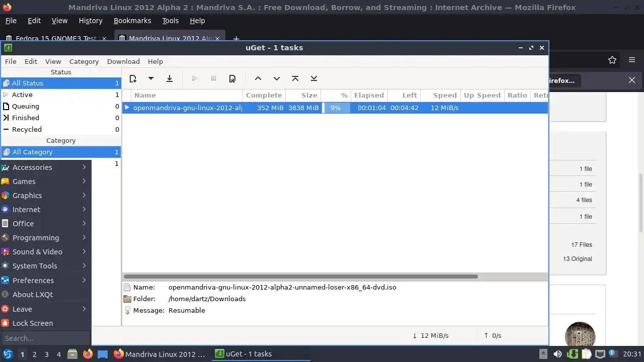The image size is (644, 362).
Task: Move download up with the up chevron
Action: coord(258,78)
